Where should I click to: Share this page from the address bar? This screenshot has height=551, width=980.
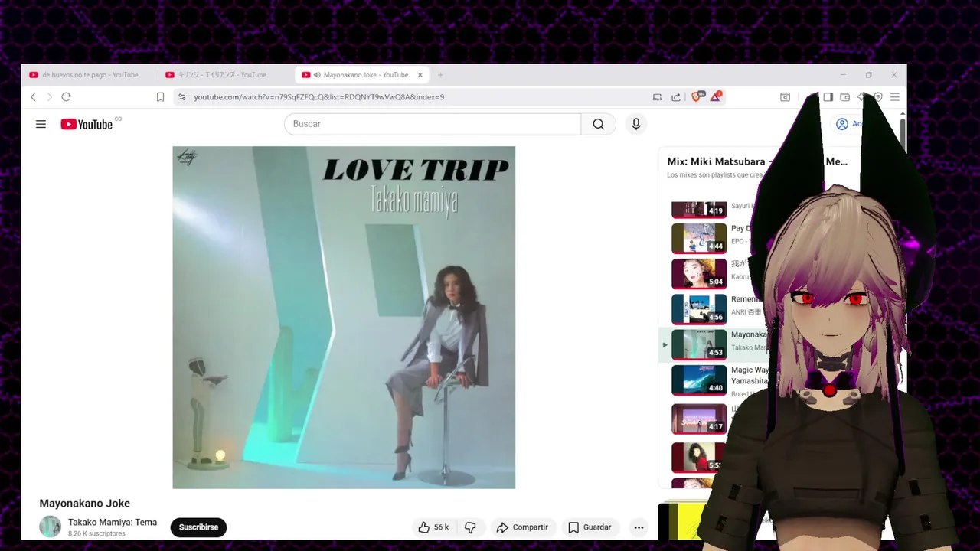coord(676,97)
